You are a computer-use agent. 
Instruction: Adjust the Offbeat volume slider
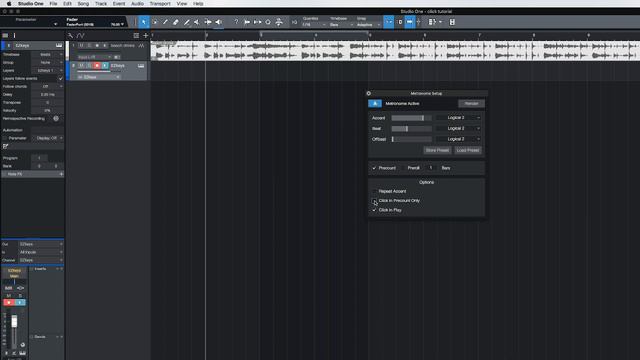[411, 139]
